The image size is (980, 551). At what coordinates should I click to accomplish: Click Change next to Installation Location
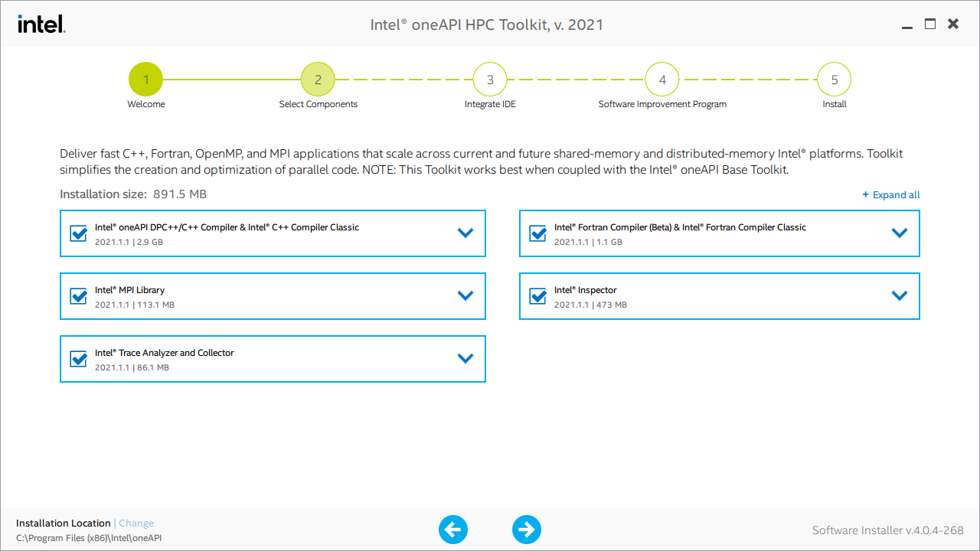136,523
